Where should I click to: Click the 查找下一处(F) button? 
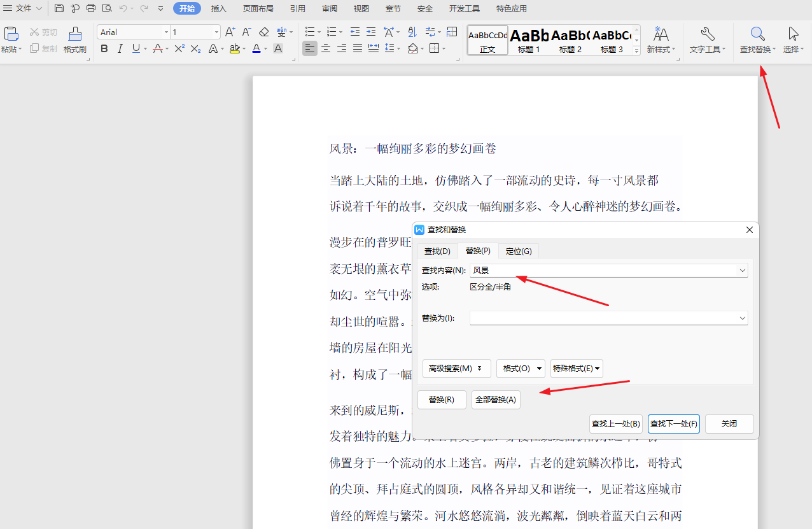(673, 423)
